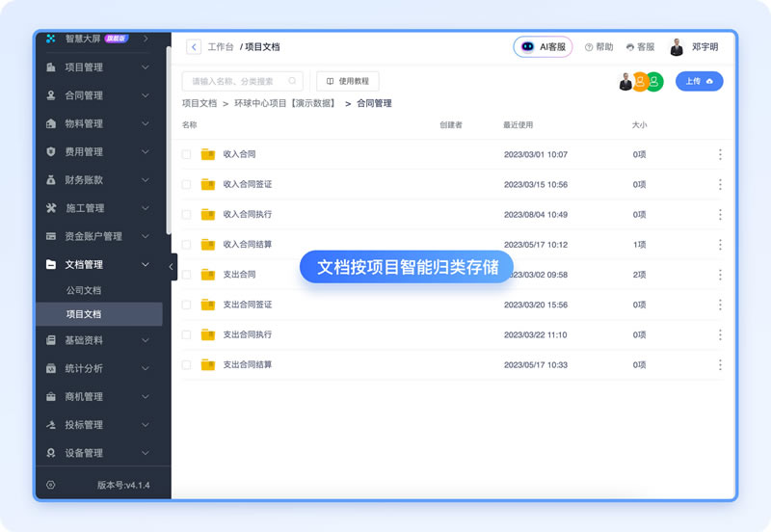This screenshot has height=532, width=771.
Task: Open the AI客服 robot assistant
Action: [543, 46]
